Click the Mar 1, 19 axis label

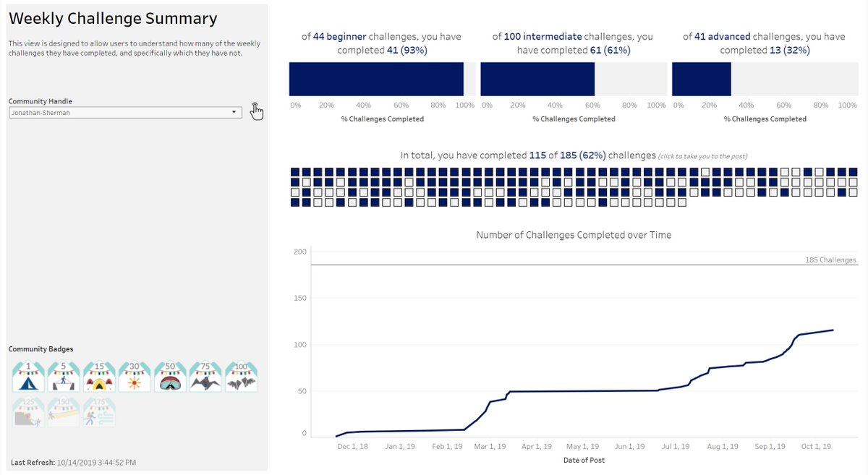[490, 447]
